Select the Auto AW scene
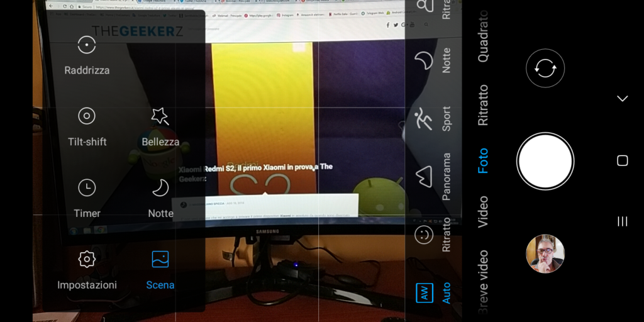The image size is (644, 322). [433, 293]
